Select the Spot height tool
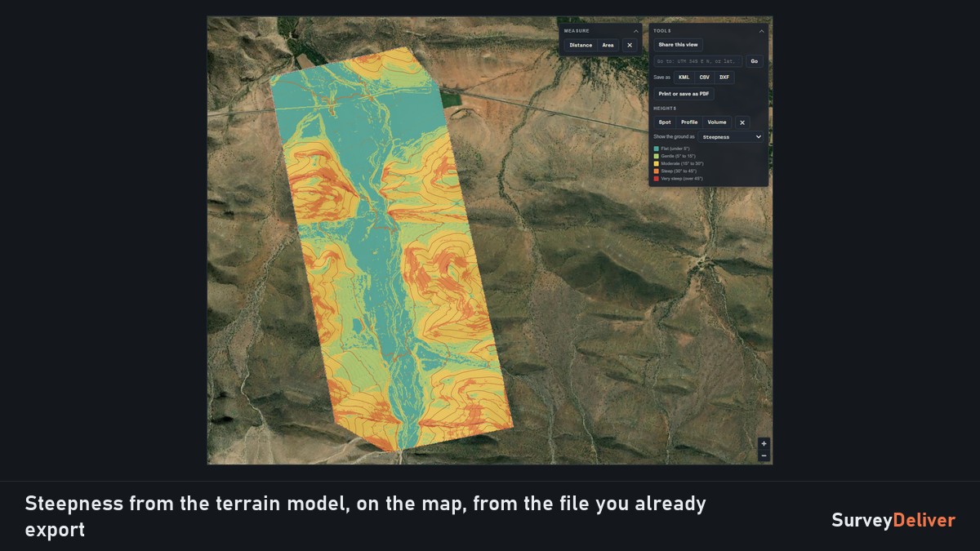The height and width of the screenshot is (551, 980). point(665,122)
